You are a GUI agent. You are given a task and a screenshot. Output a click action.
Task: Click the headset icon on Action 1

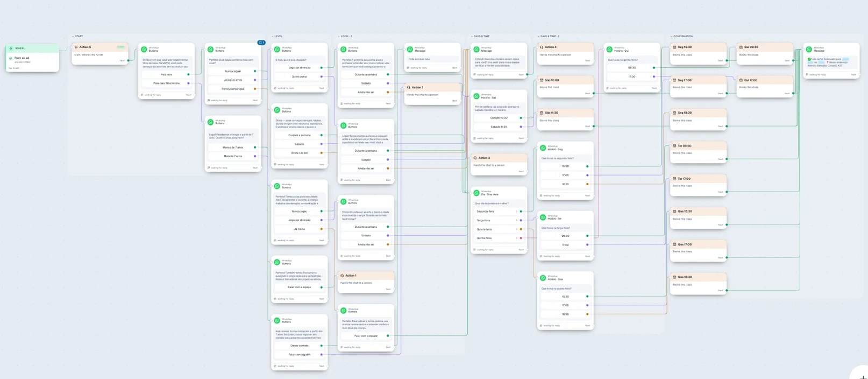tap(342, 276)
